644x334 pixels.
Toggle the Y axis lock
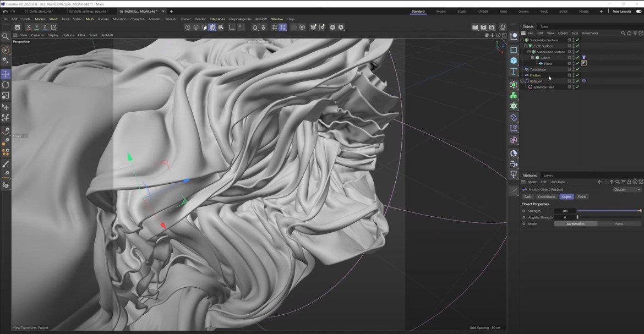pos(36,27)
